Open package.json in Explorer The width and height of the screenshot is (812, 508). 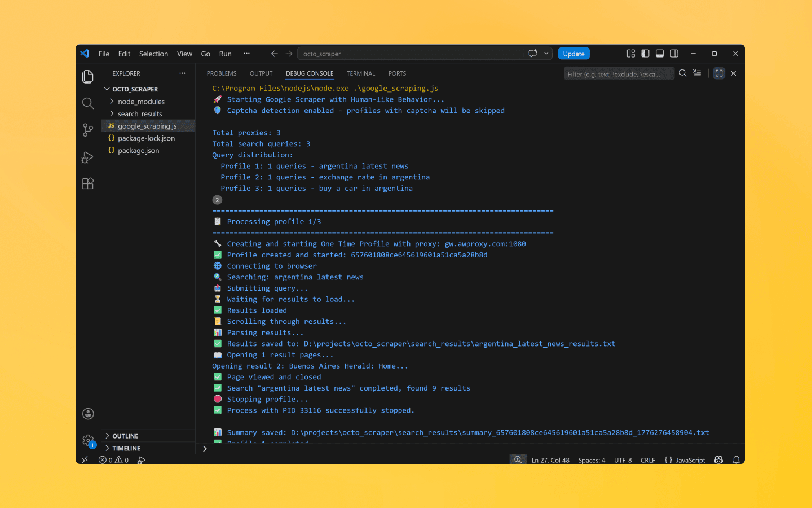point(138,150)
